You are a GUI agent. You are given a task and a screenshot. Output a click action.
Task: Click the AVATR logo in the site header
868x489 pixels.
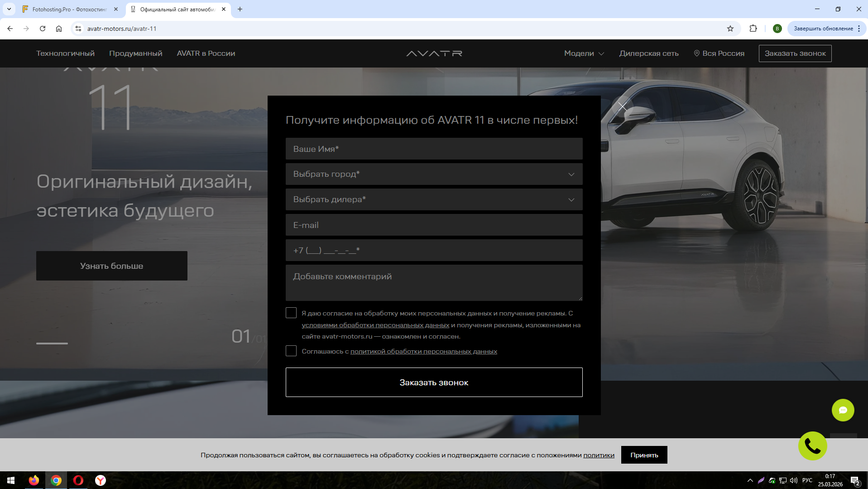[434, 53]
